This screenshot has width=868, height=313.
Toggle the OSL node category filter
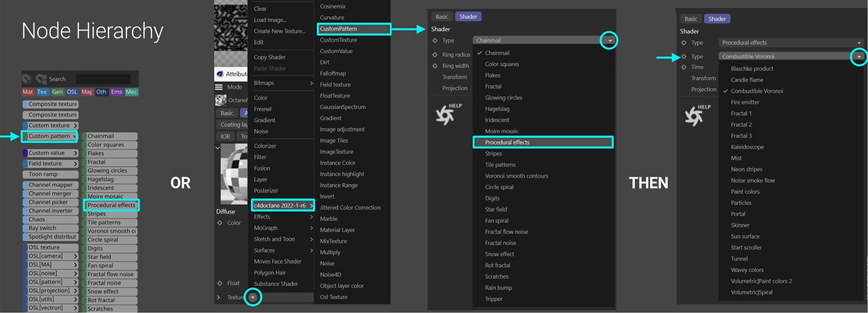72,92
